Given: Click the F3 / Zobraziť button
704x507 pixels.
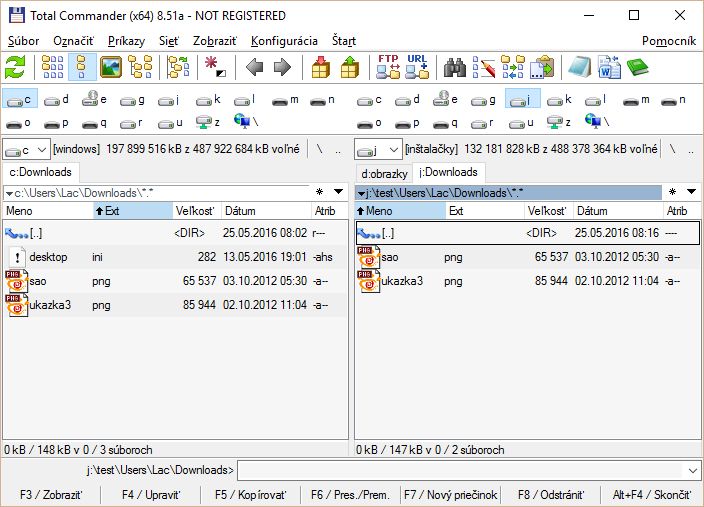Looking at the screenshot, I should click(51, 495).
